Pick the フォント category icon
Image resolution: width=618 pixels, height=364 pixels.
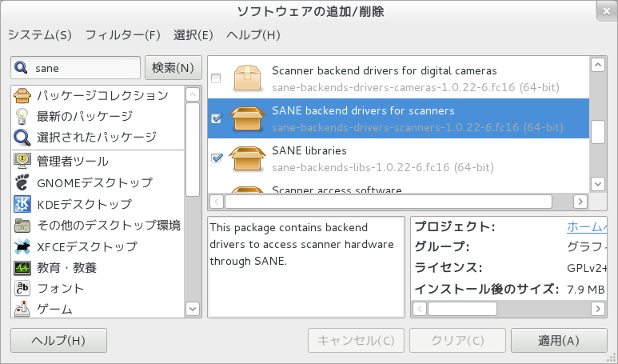(22, 288)
